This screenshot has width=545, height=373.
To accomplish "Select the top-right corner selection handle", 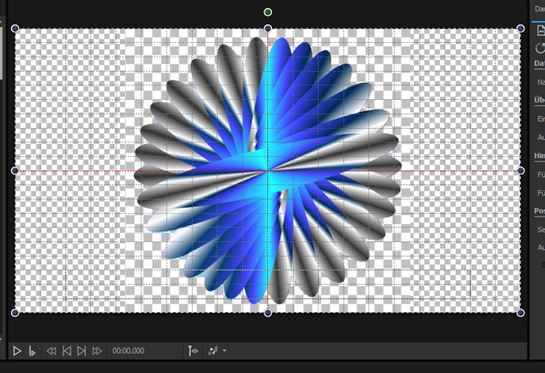I will coord(521,28).
